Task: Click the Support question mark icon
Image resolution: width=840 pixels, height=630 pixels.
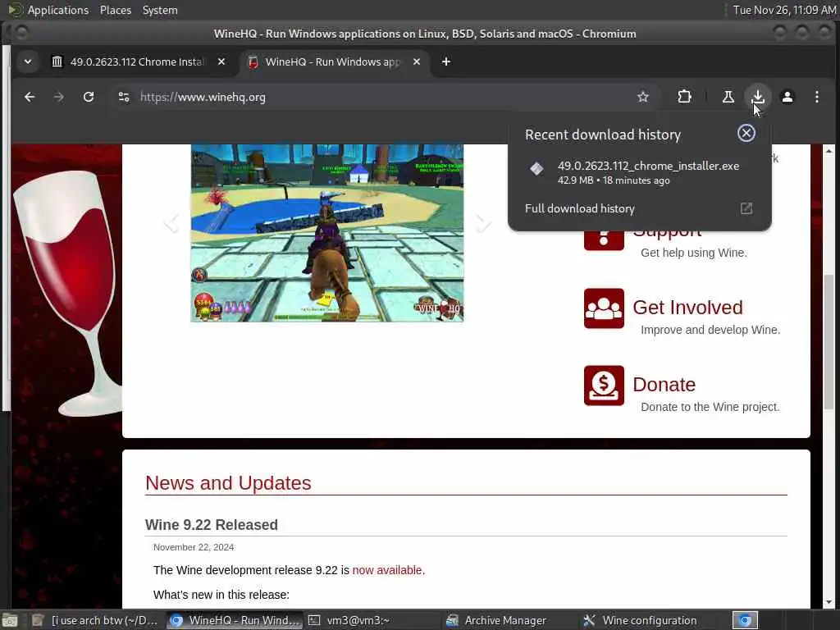Action: pyautogui.click(x=604, y=240)
